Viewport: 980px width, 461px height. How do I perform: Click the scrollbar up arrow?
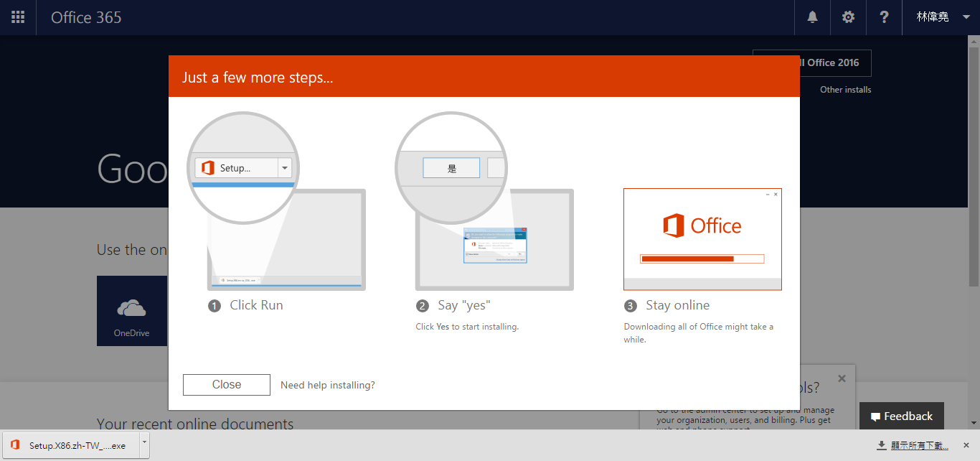pos(974,42)
